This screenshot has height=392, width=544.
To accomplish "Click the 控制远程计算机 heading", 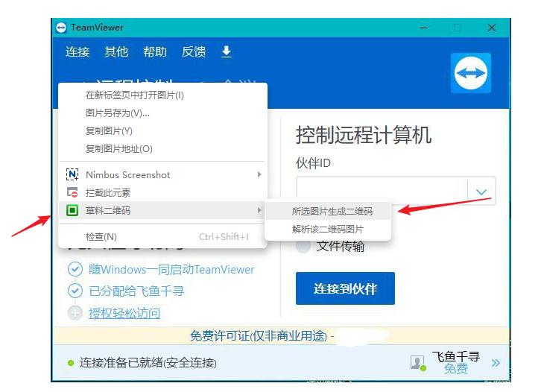I will (x=364, y=135).
